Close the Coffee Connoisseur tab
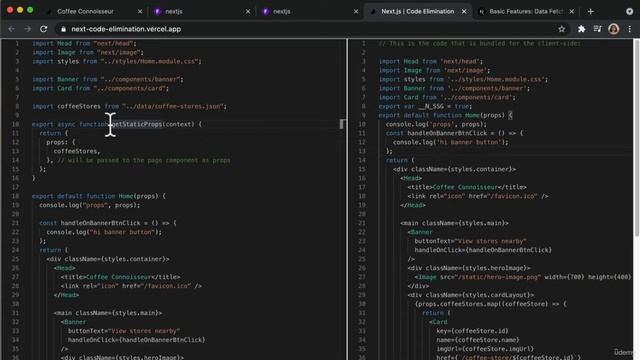This screenshot has height=360, width=640. [140, 11]
